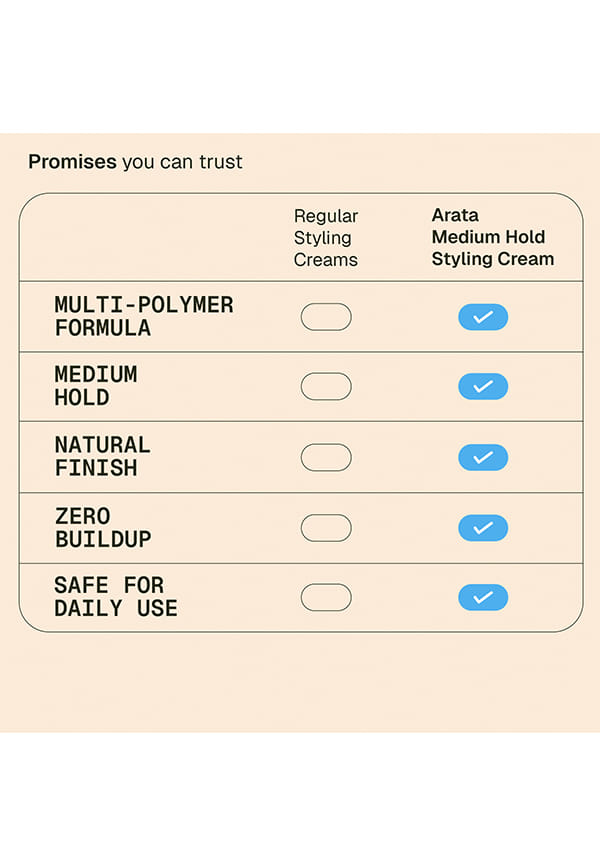Viewport: 600px width, 866px height.
Task: Select empty pill for Multi-Polymer Formula regular creams
Action: coord(326,317)
